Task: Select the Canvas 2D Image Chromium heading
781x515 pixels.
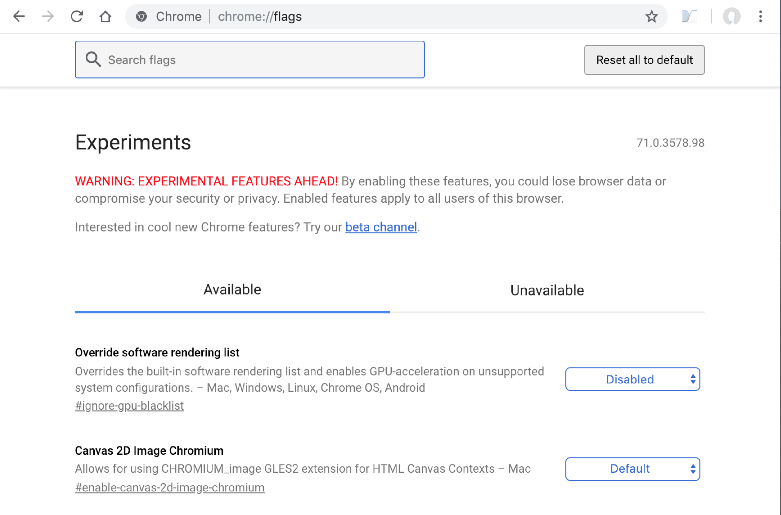Action: click(149, 451)
